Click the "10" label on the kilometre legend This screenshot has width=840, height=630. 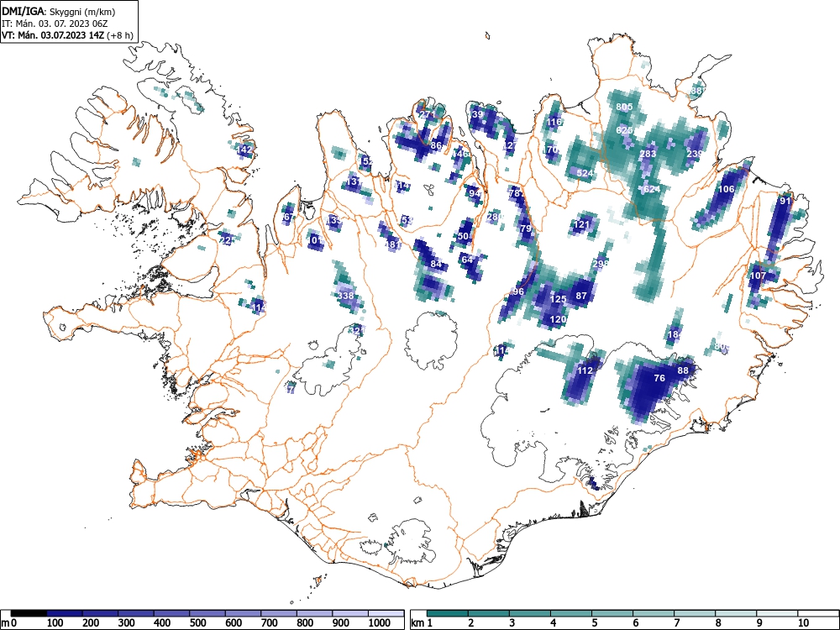pos(802,623)
